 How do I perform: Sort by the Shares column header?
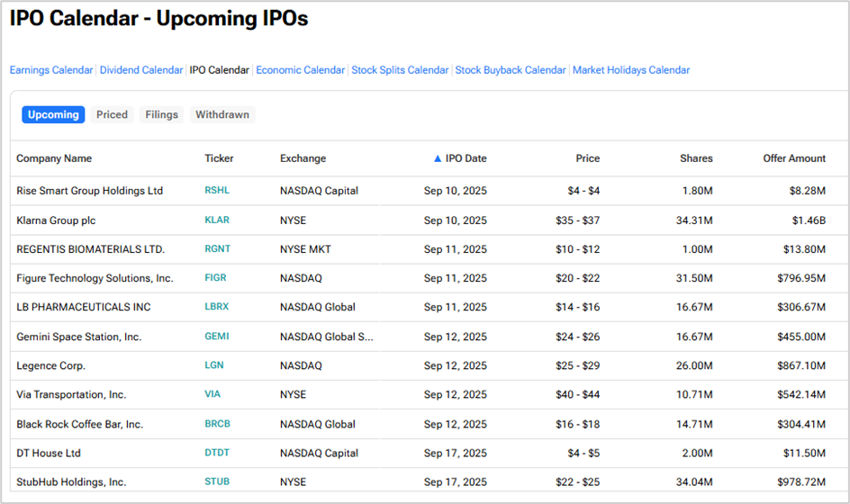[696, 158]
